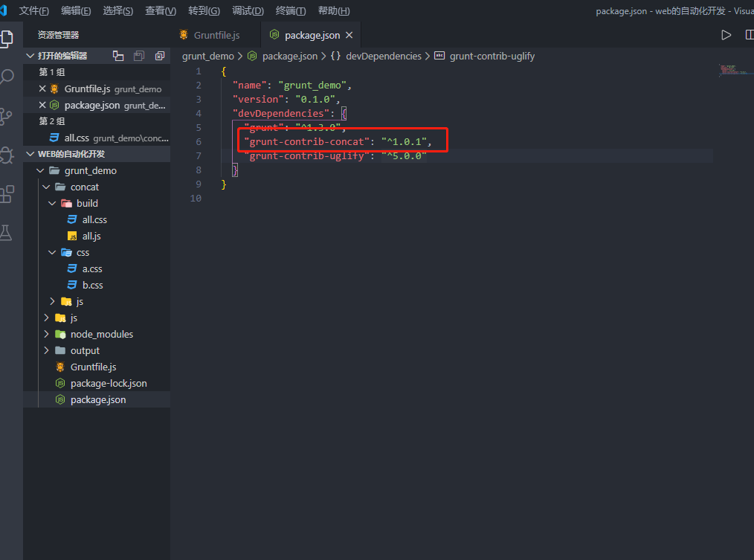The height and width of the screenshot is (560, 754).
Task: Open the 帮助(H) menu
Action: click(x=334, y=10)
